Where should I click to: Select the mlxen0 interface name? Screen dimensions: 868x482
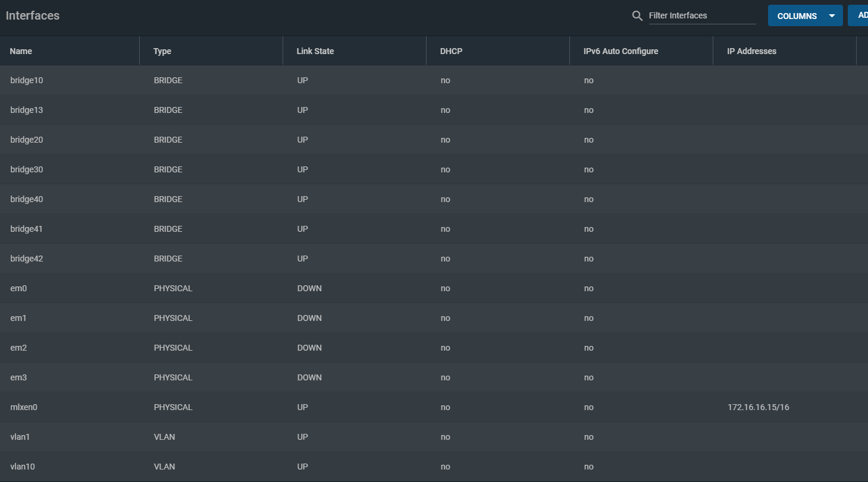pyautogui.click(x=24, y=407)
